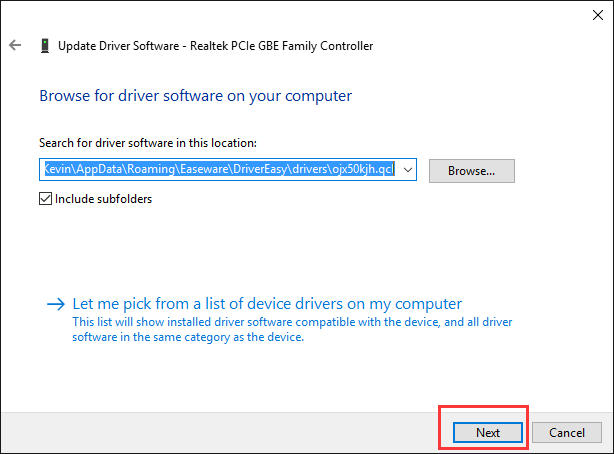The image size is (614, 454).
Task: Open the Browse... folder picker
Action: (x=471, y=171)
